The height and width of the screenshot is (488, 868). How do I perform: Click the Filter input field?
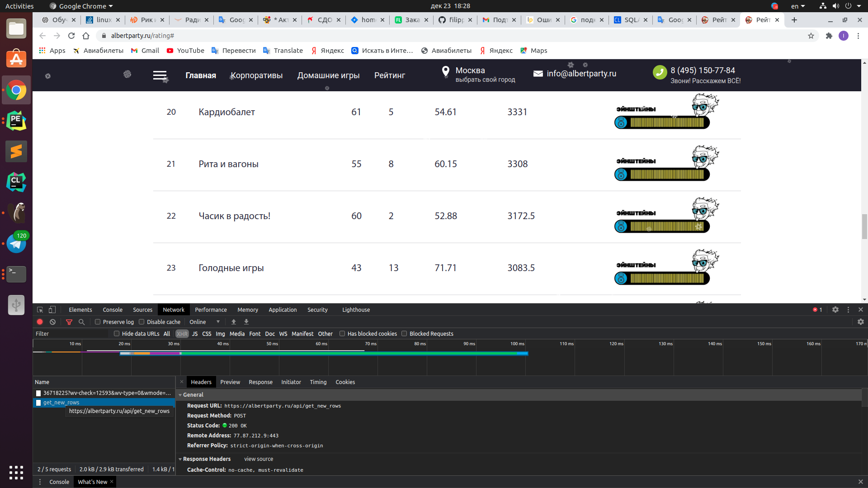pyautogui.click(x=71, y=333)
